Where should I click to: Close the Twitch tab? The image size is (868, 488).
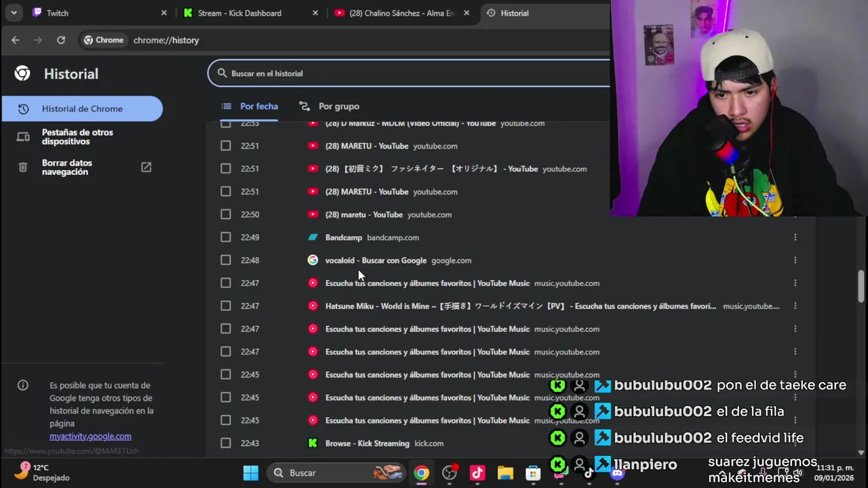[164, 13]
